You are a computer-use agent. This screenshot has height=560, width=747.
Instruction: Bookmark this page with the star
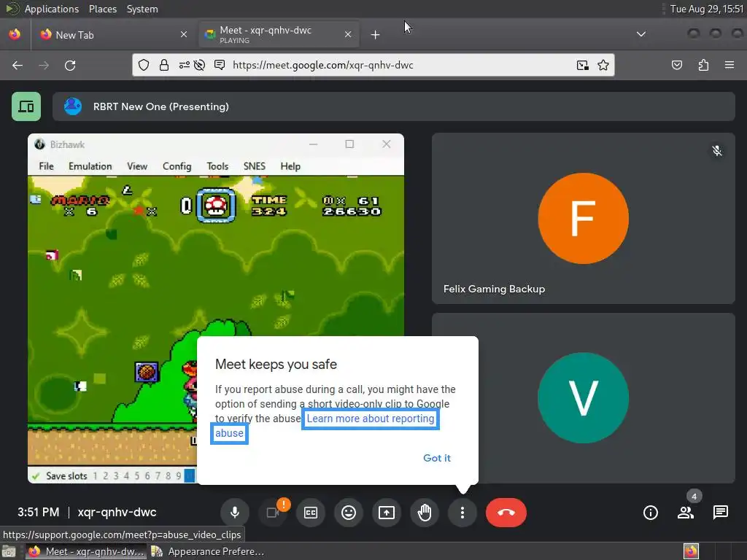[x=603, y=65]
